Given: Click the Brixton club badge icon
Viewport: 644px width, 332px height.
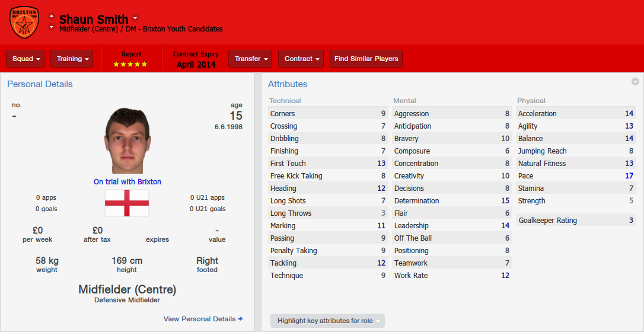Looking at the screenshot, I should [24, 22].
